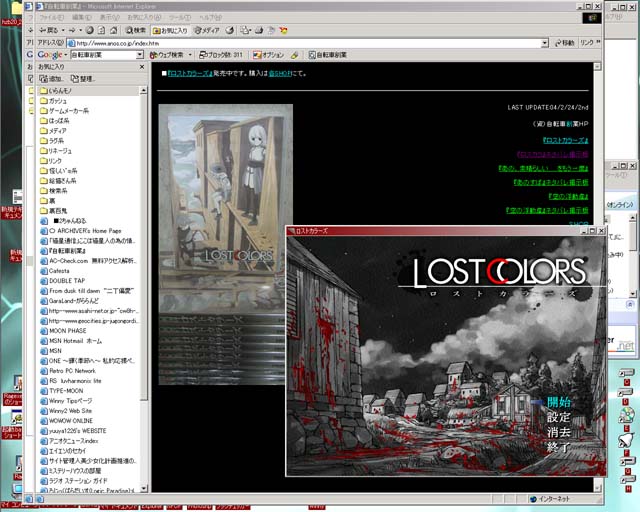Click the green 空の浮動産 link
640x512 pixels.
click(x=568, y=196)
